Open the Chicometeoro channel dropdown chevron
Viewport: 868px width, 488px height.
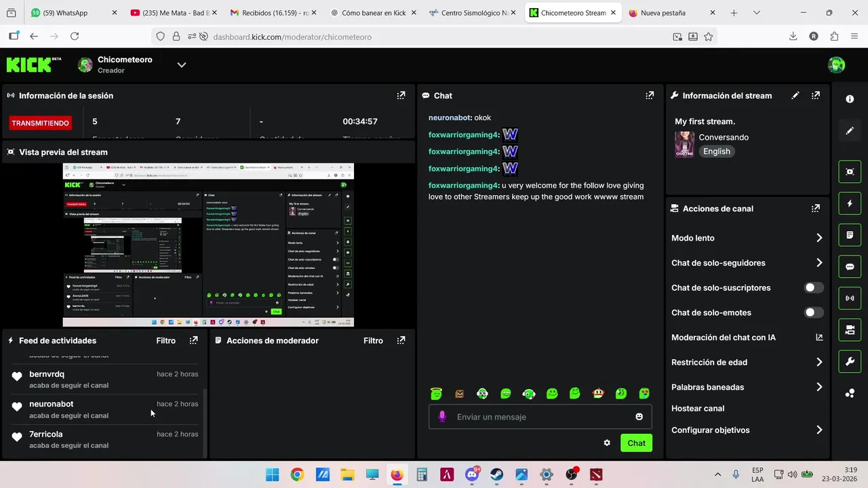[x=181, y=65]
